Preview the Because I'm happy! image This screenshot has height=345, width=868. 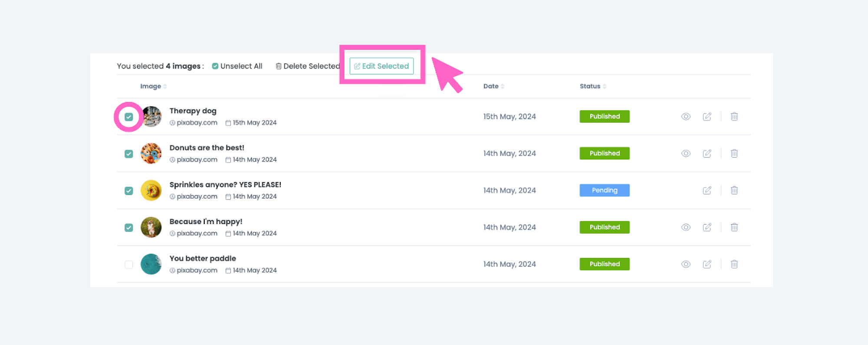coord(686,227)
